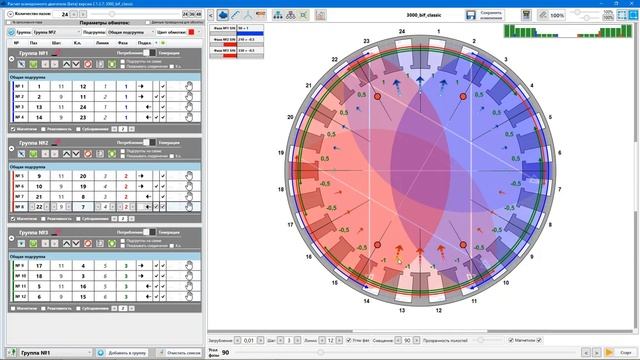Open the bottom Группа №1 dropdown
640x360 pixels.
click(56, 352)
